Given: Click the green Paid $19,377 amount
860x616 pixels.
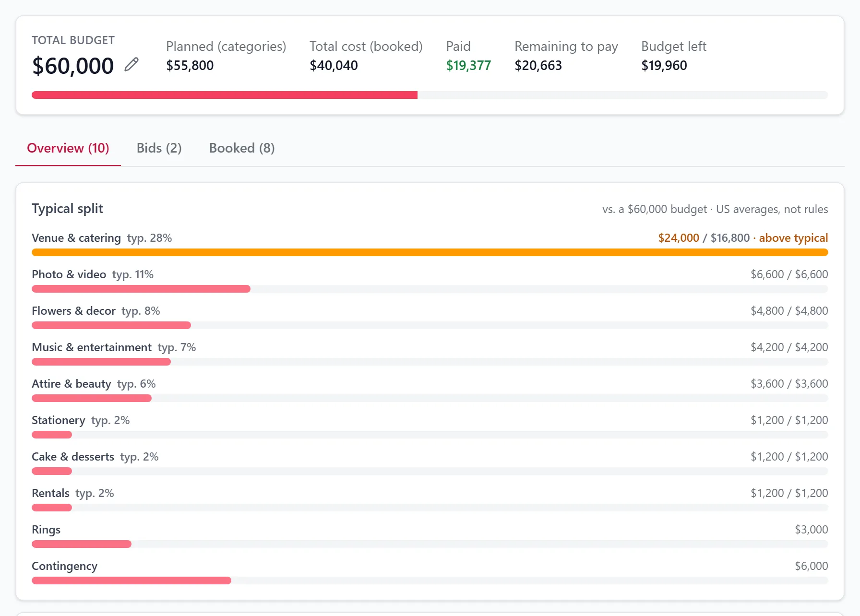Looking at the screenshot, I should [469, 65].
